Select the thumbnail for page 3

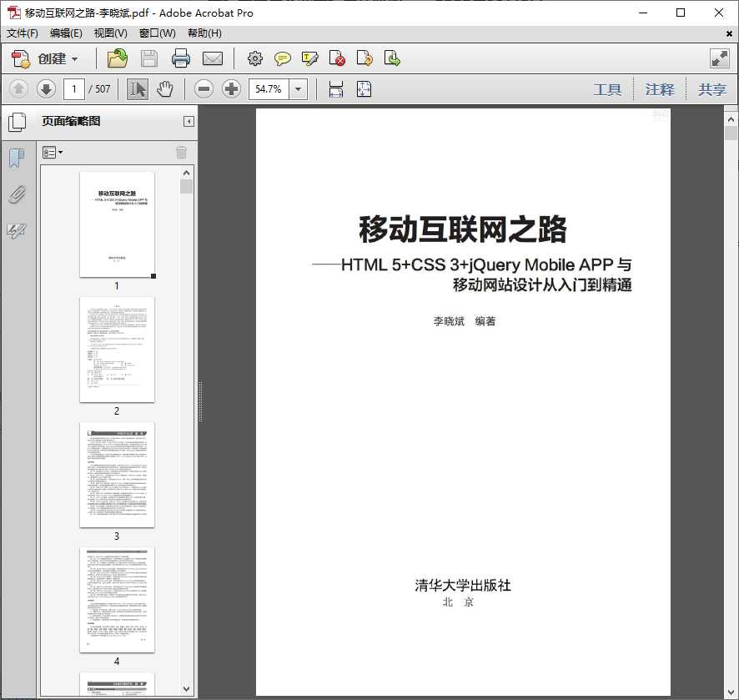click(x=117, y=474)
